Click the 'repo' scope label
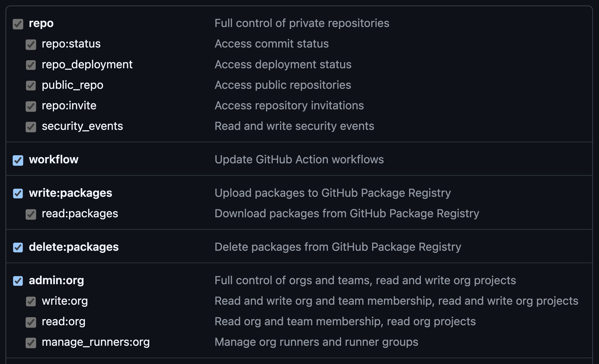The width and height of the screenshot is (599, 364). (41, 24)
